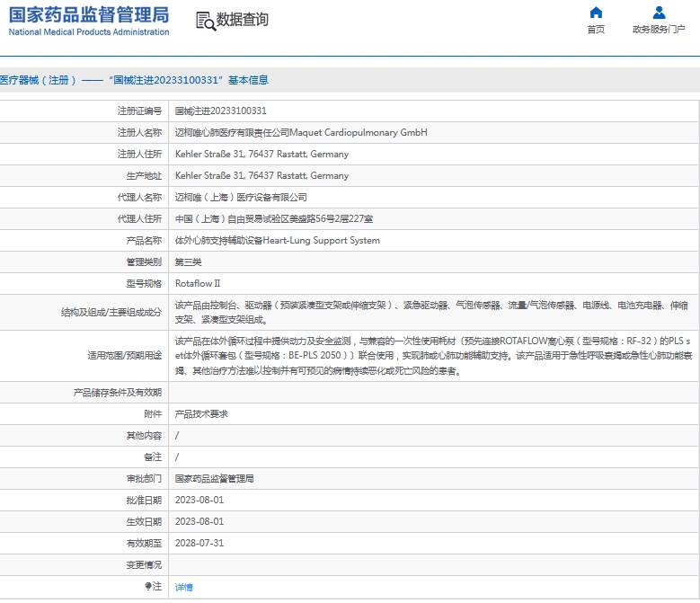Open the 国家药品监督管理局 logo

89,21
